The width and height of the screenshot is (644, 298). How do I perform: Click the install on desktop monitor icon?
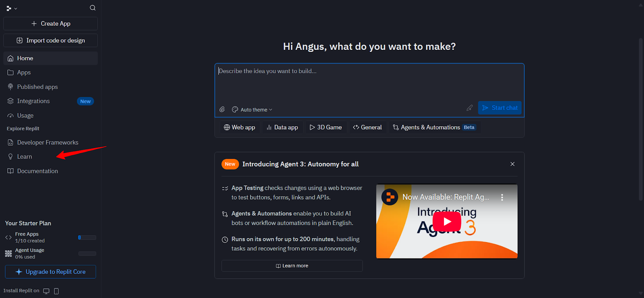46,291
